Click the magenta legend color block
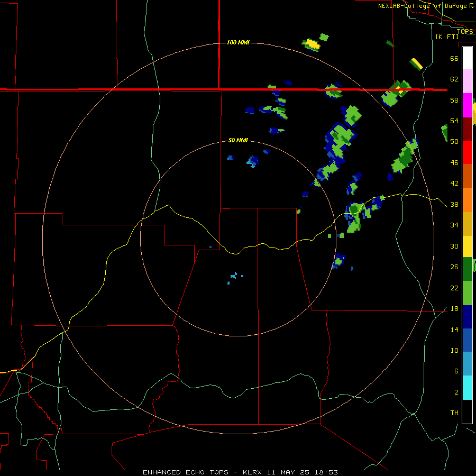The height and width of the screenshot is (476, 476). coord(467,105)
